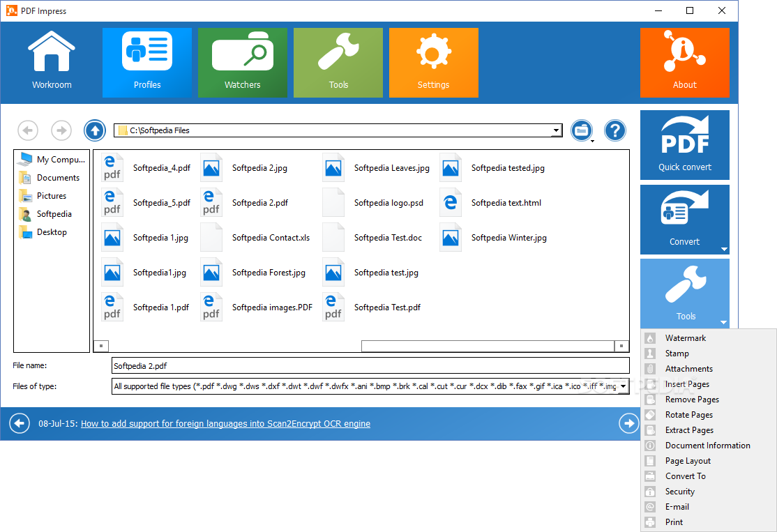Select file Softpedia tested.jpg
The height and width of the screenshot is (532, 777).
click(x=492, y=168)
